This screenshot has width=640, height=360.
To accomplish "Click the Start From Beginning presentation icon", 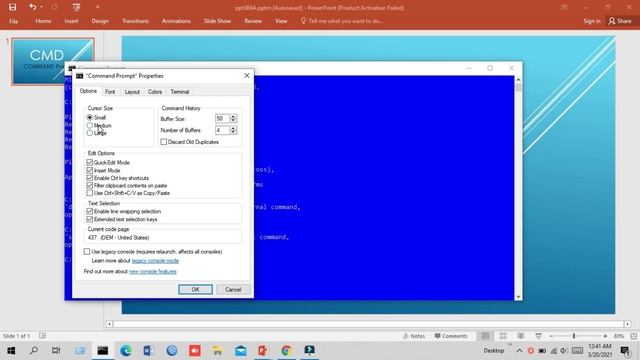I will tap(76, 7).
